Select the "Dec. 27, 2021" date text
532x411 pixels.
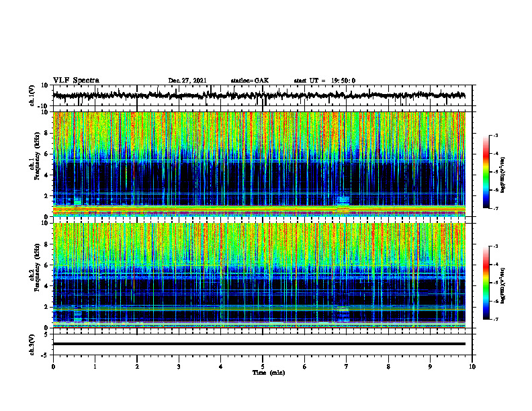[187, 81]
